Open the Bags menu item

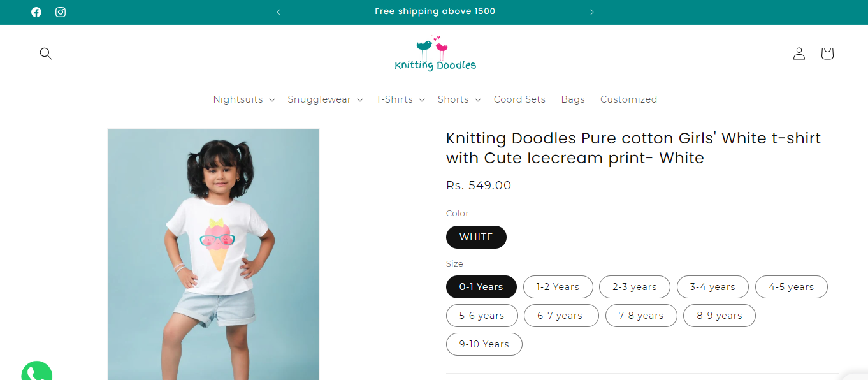click(x=573, y=99)
